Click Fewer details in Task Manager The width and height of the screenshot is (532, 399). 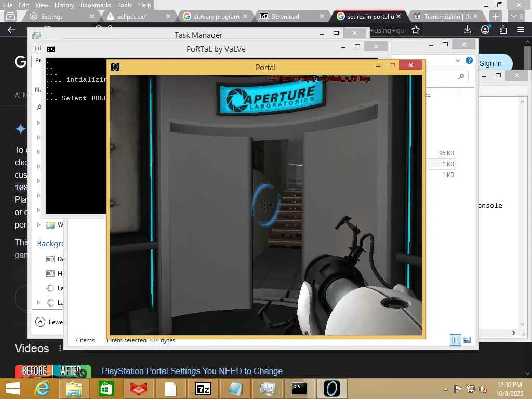[49, 322]
